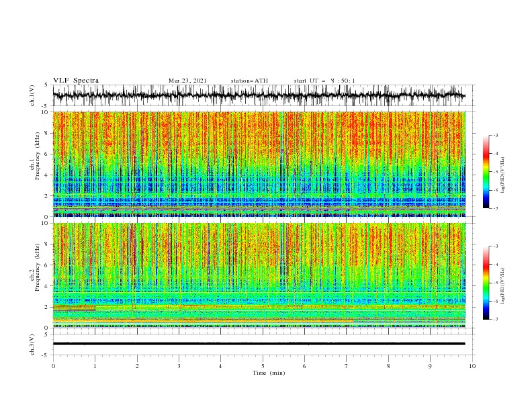Click the lower color bar's log(PSD)(V²/Hz) label
The width and height of the screenshot is (532, 411).
click(x=503, y=285)
